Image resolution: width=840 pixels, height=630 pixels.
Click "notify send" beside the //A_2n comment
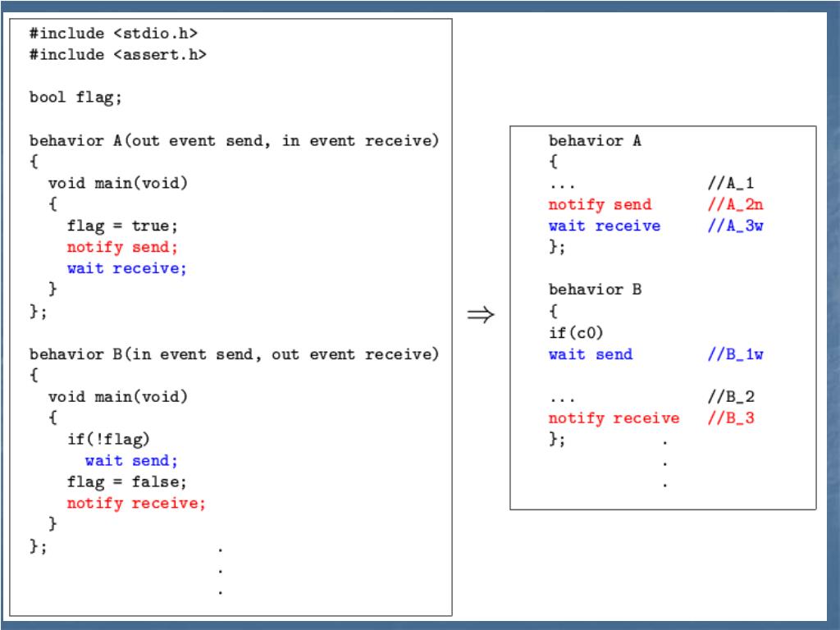(600, 205)
